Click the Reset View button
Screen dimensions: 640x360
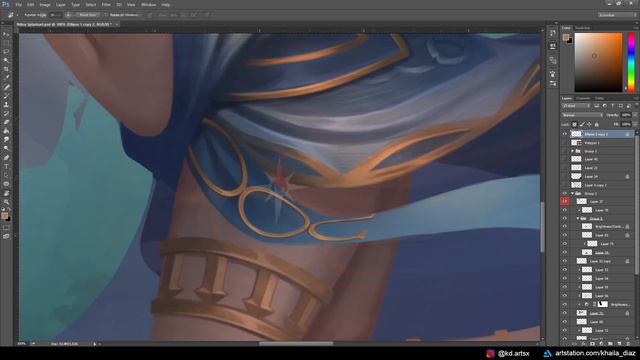pyautogui.click(x=87, y=15)
